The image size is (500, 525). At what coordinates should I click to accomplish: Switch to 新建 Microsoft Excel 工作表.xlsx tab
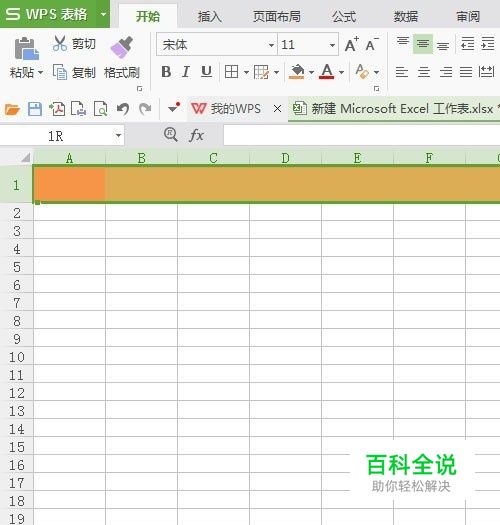click(x=394, y=108)
